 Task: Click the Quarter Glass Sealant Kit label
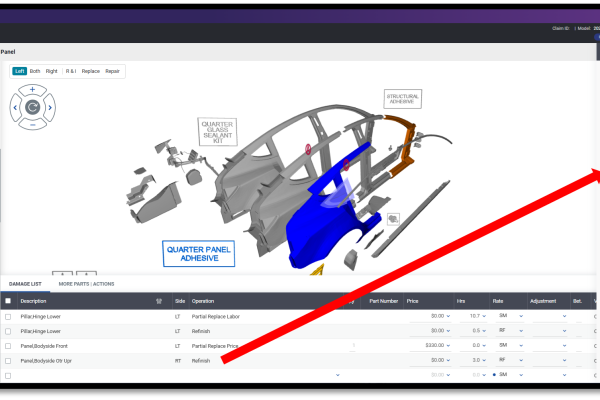216,132
